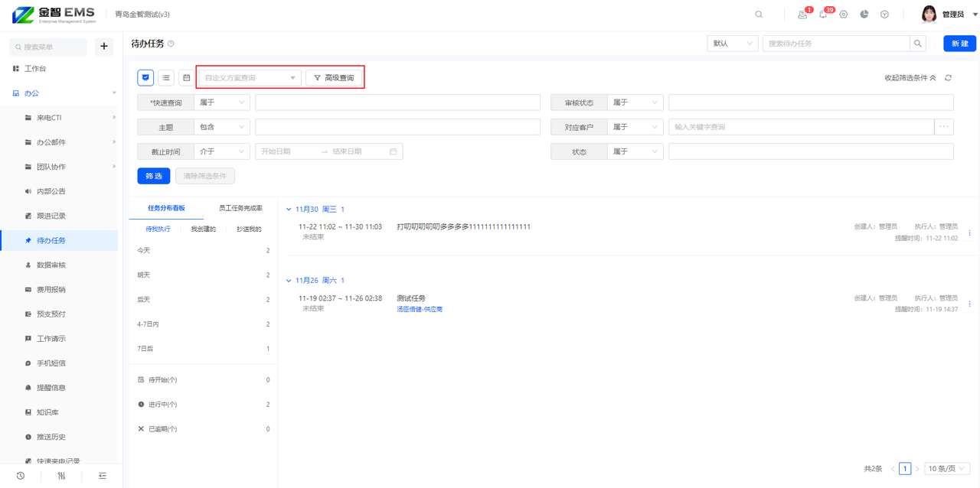Viewport: 980px width, 488px height.
Task: Filter by 进行中(个) status row
Action: [204, 404]
